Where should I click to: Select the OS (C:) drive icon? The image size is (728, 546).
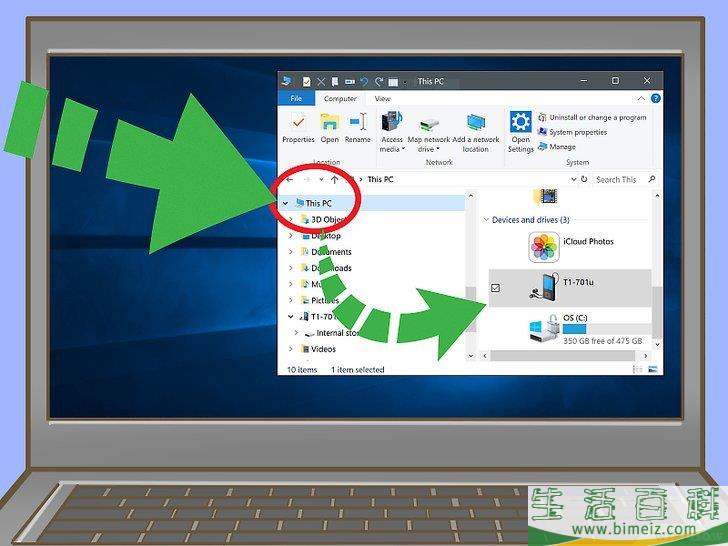542,329
